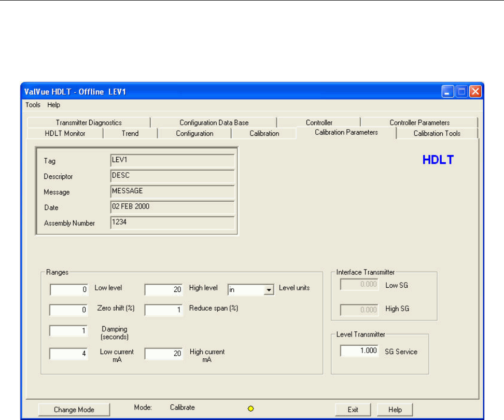This screenshot has height=420, width=504.
Task: Click the Calibrate mode status text
Action: pyautogui.click(x=182, y=407)
